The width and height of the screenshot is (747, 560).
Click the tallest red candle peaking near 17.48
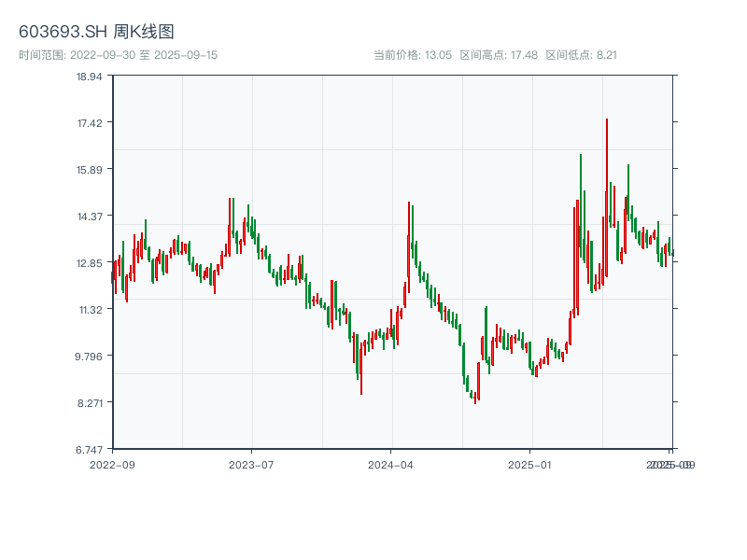(x=607, y=200)
